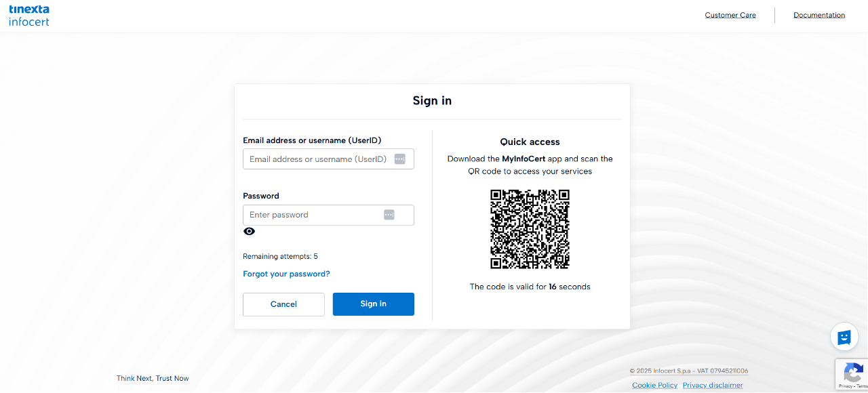The image size is (868, 393).
Task: Open the Forgot your password link
Action: [x=286, y=274]
